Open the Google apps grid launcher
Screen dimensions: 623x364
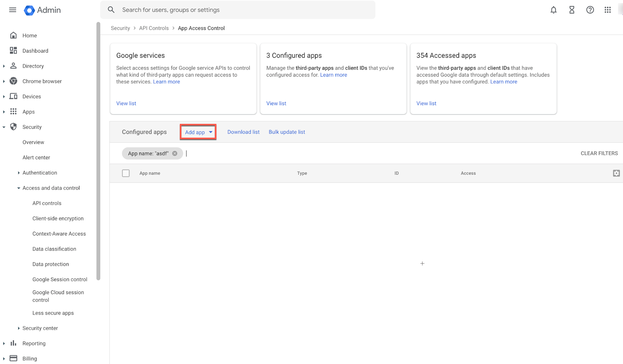607,10
